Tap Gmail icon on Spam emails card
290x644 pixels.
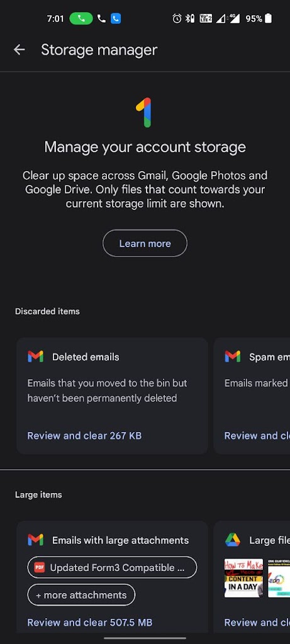pyautogui.click(x=233, y=357)
